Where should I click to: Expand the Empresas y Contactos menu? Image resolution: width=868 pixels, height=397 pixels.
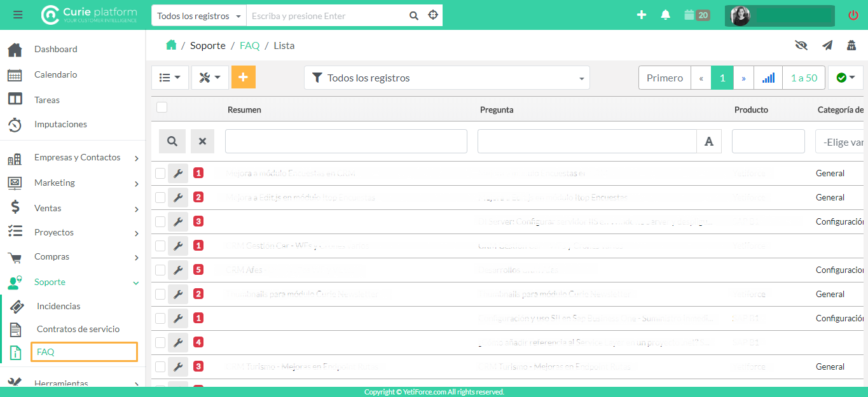[x=77, y=158]
